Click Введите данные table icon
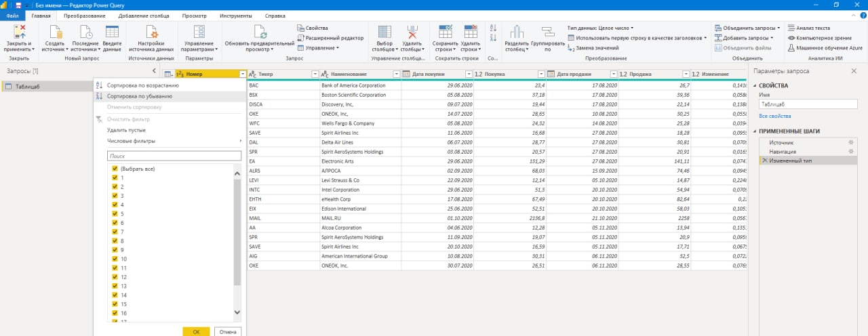Screen dimensions: 868x336 [112, 32]
